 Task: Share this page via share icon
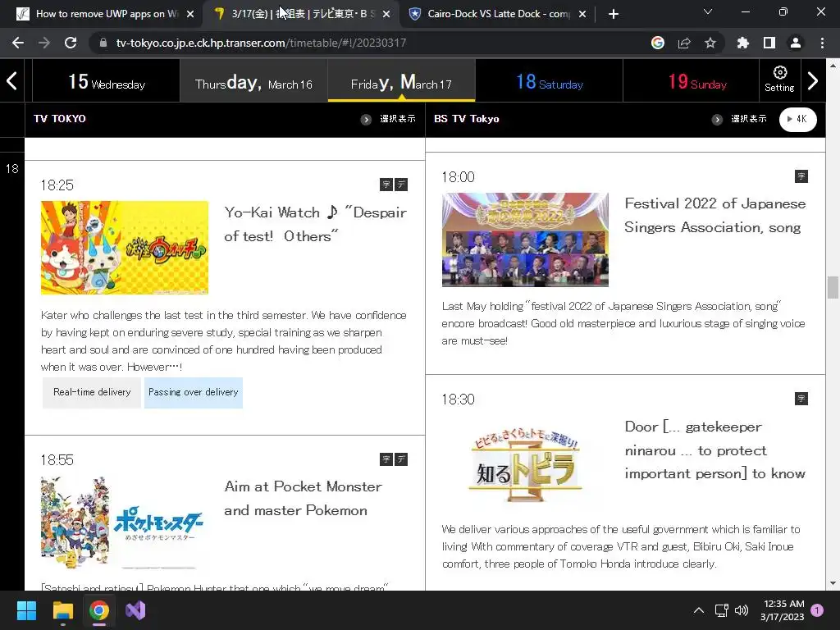[683, 43]
